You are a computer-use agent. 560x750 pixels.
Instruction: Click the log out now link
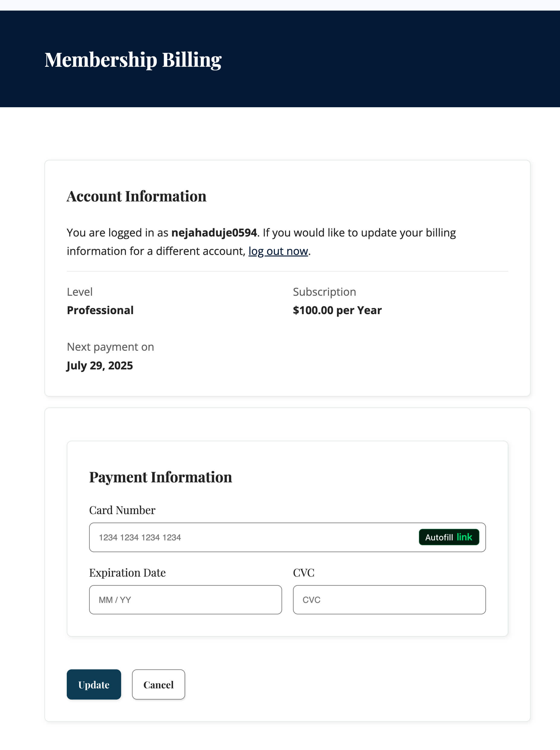(278, 251)
